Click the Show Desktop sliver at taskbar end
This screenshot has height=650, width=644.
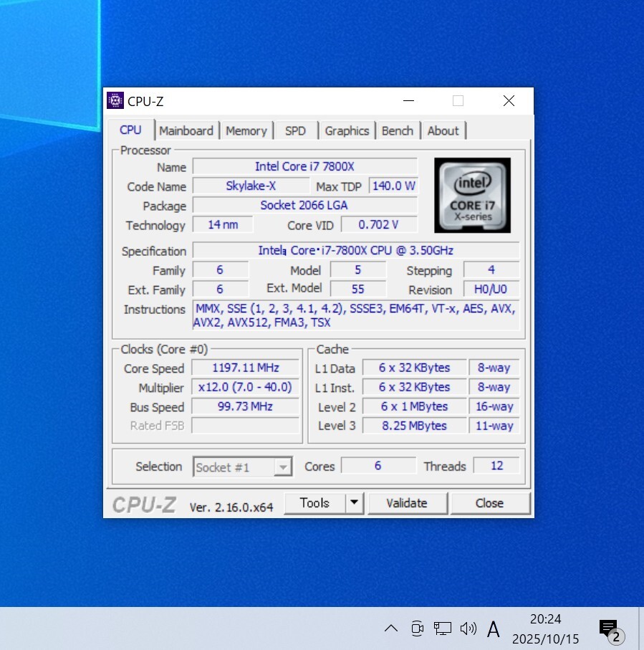click(x=642, y=629)
